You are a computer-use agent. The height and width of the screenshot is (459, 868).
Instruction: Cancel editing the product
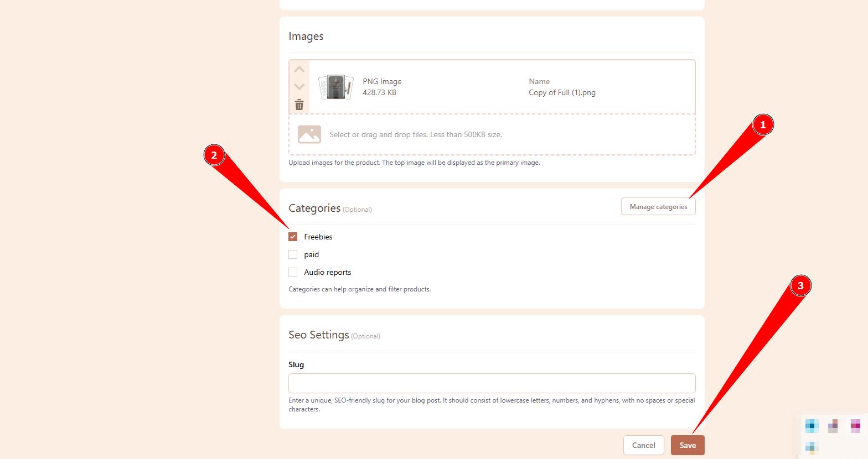tap(643, 445)
